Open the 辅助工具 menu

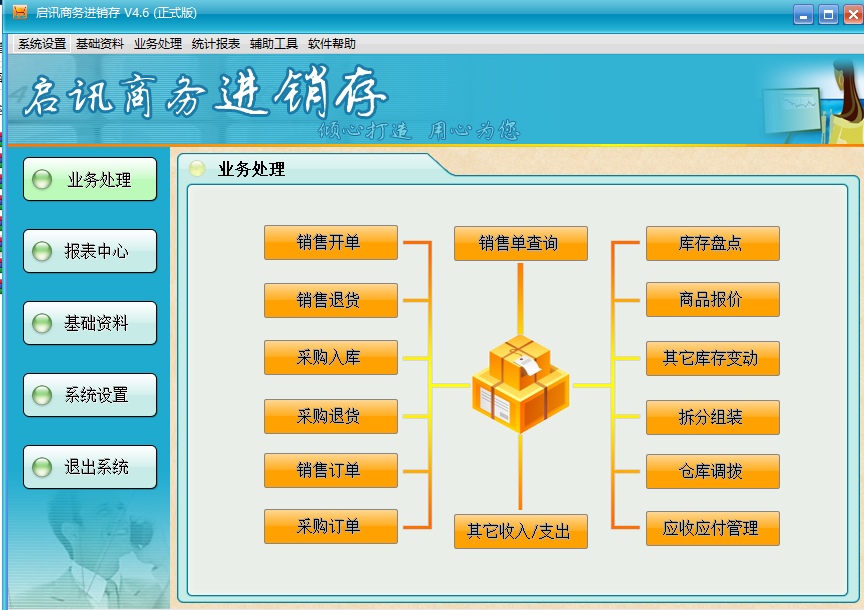point(274,44)
